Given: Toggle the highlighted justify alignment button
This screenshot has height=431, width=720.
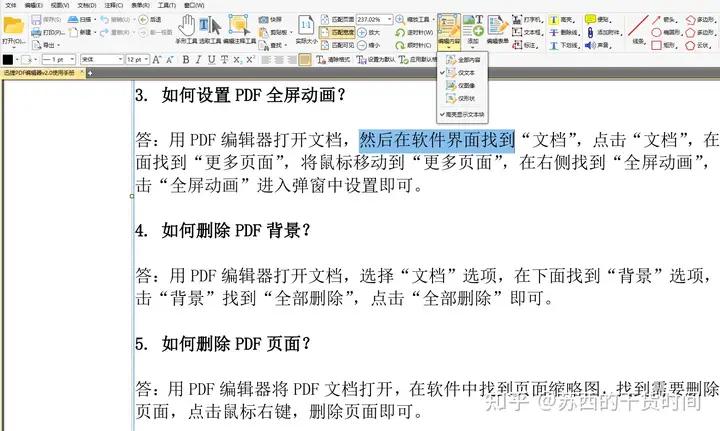Looking at the screenshot, I should click(x=305, y=60).
